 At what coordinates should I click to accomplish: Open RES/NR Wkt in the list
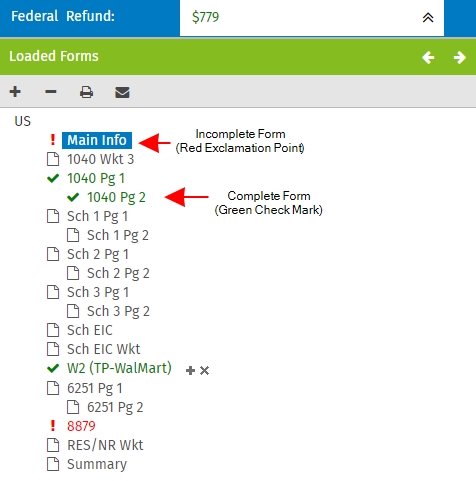click(105, 445)
